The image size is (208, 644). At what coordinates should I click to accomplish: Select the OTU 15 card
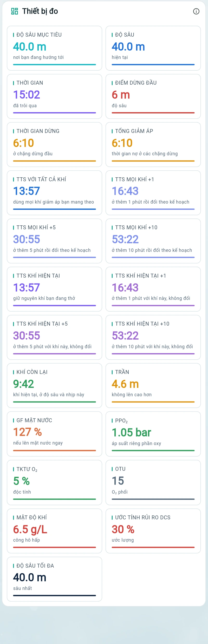153,482
